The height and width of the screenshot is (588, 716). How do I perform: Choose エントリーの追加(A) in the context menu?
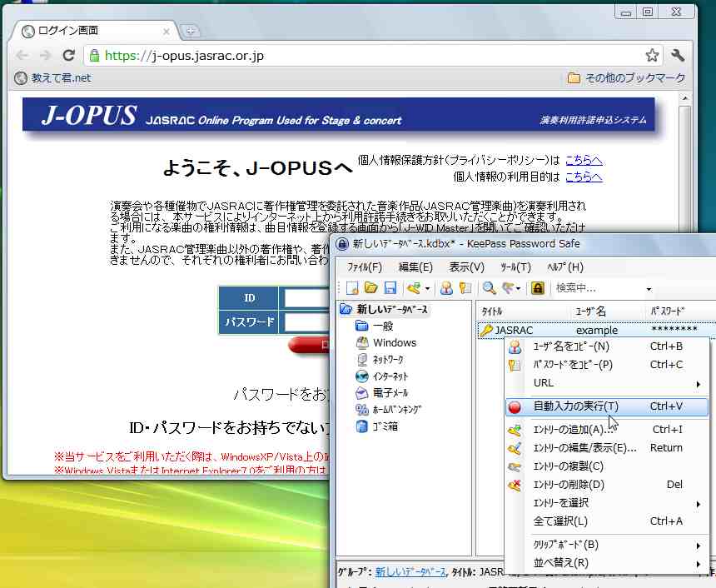607,430
